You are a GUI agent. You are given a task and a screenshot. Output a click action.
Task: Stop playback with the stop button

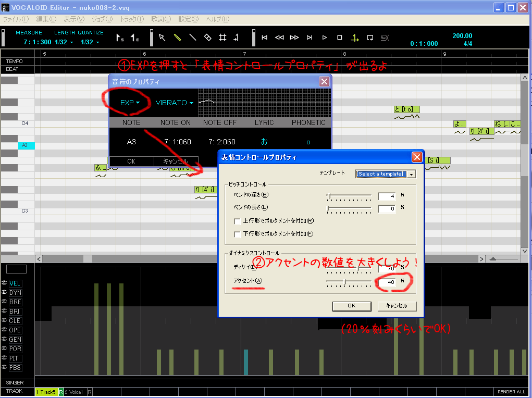[339, 38]
